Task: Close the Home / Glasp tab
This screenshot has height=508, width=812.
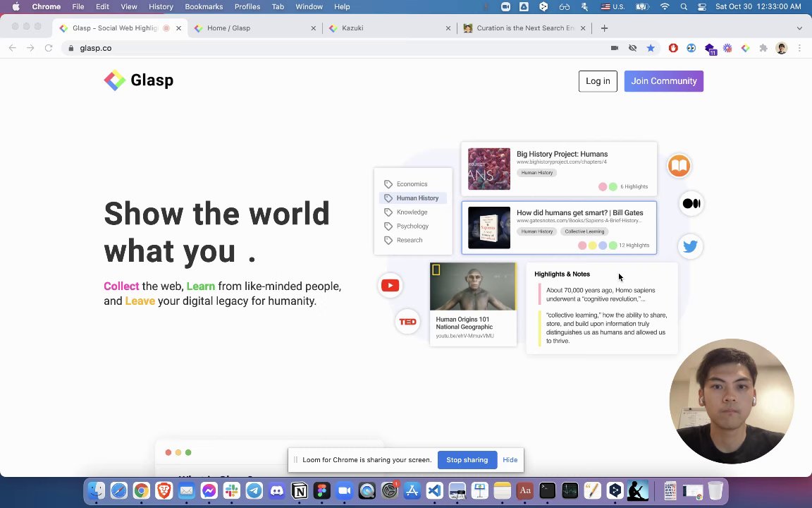Action: pyautogui.click(x=313, y=28)
